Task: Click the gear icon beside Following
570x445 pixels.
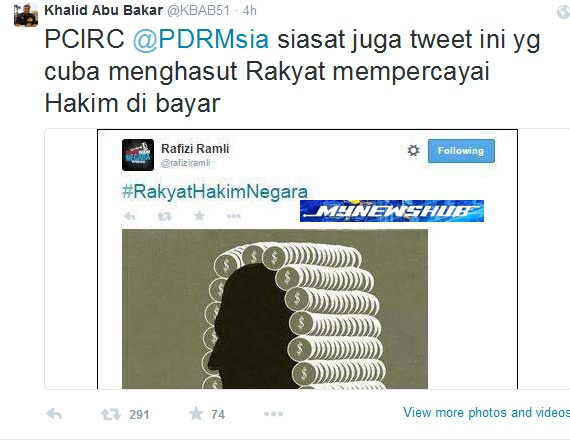Action: point(413,150)
